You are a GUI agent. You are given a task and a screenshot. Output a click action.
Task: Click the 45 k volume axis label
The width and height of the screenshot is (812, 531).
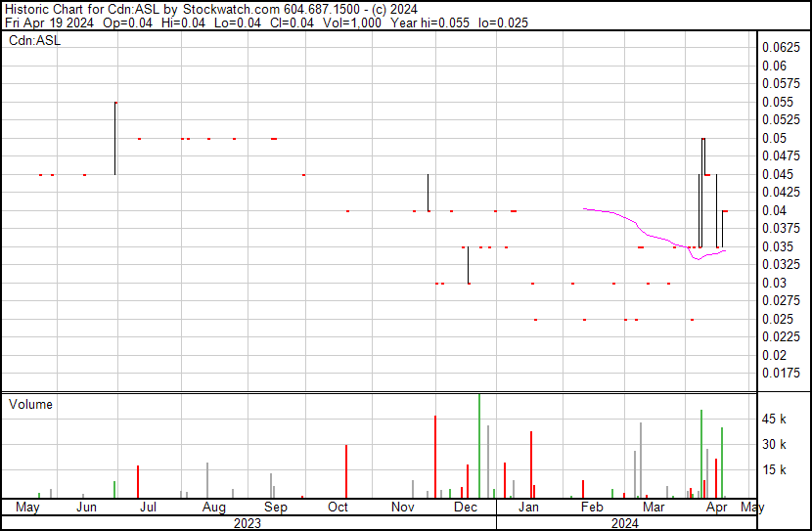[x=774, y=419]
